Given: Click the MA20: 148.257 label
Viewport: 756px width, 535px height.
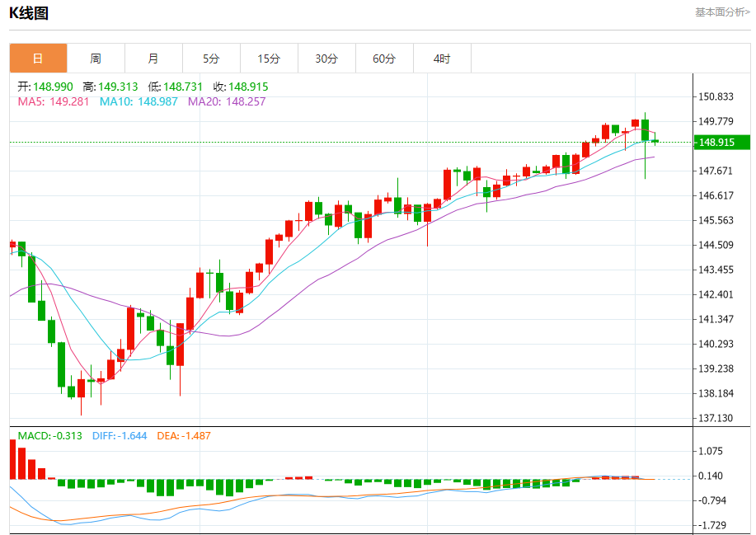Looking at the screenshot, I should point(227,101).
